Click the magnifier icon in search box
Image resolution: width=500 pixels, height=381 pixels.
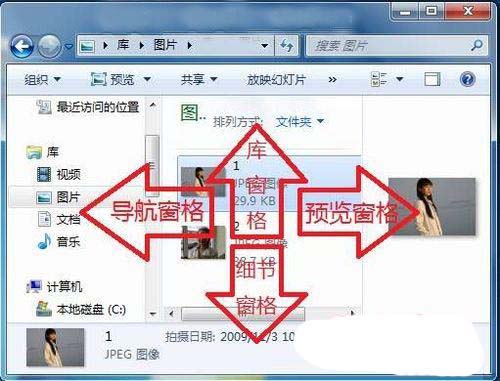pyautogui.click(x=477, y=45)
